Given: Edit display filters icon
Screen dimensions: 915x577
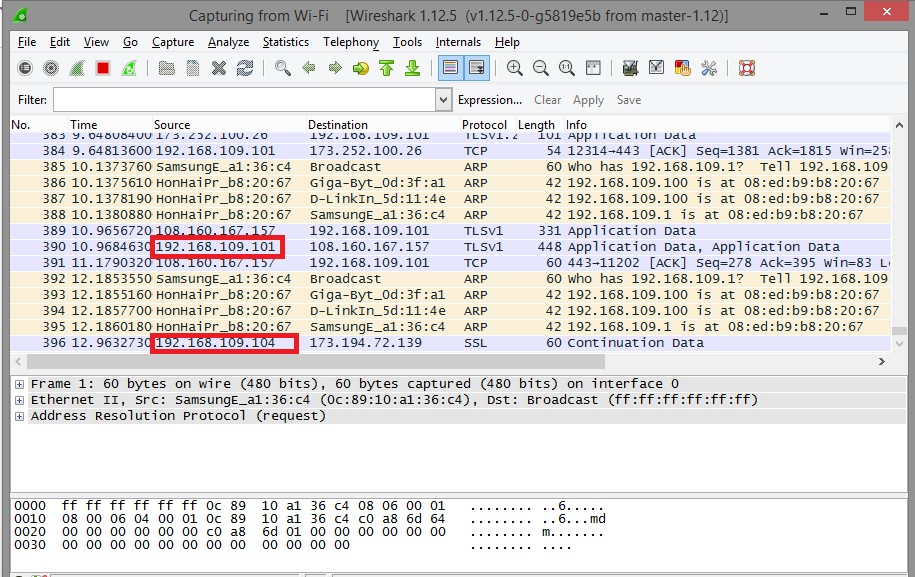Looking at the screenshot, I should click(656, 68).
